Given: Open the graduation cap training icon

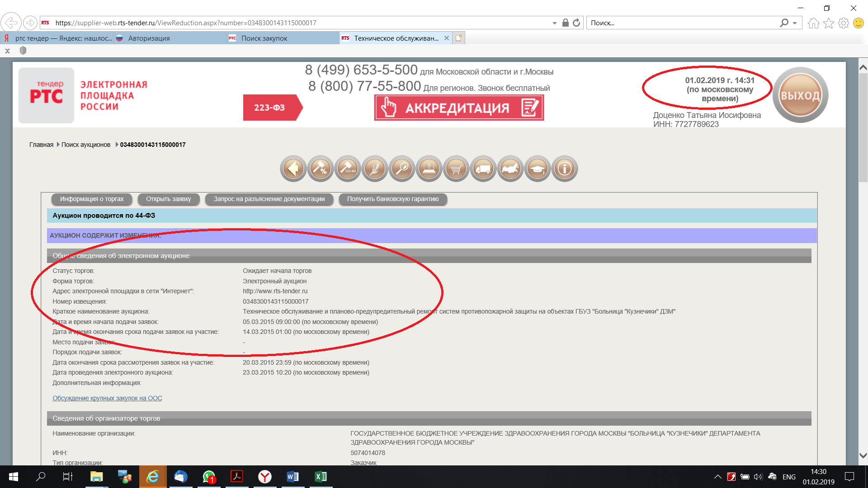Looking at the screenshot, I should pyautogui.click(x=538, y=169).
